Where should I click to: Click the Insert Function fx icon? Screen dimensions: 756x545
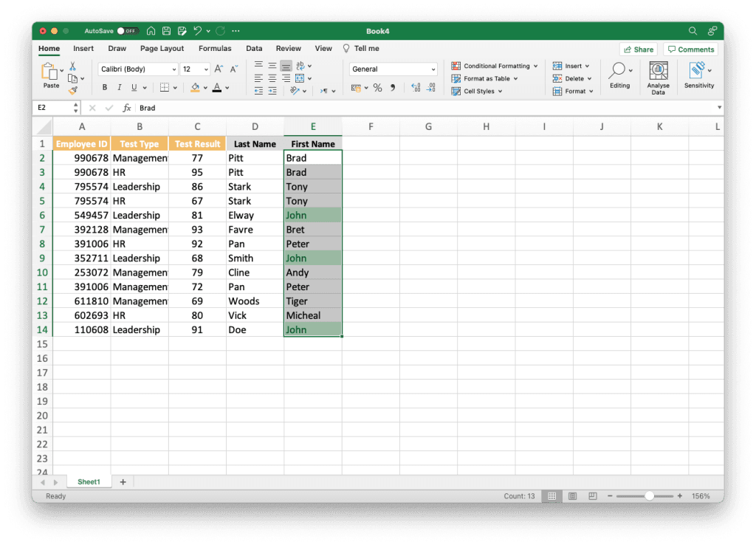click(127, 108)
